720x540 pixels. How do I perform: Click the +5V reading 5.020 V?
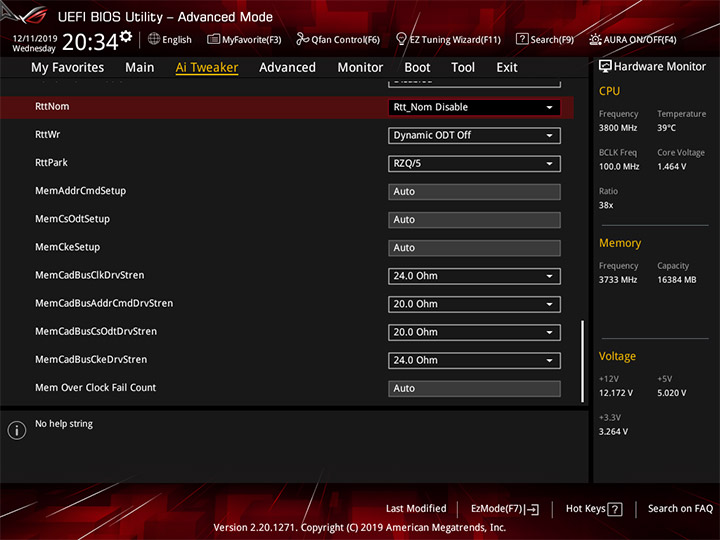tap(671, 393)
